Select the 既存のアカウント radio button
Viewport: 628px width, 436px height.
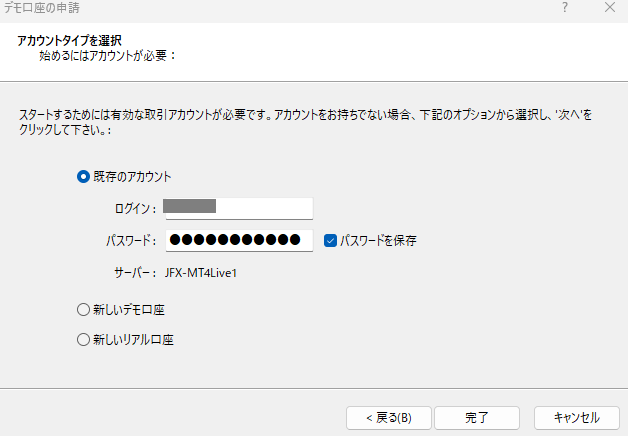[83, 177]
